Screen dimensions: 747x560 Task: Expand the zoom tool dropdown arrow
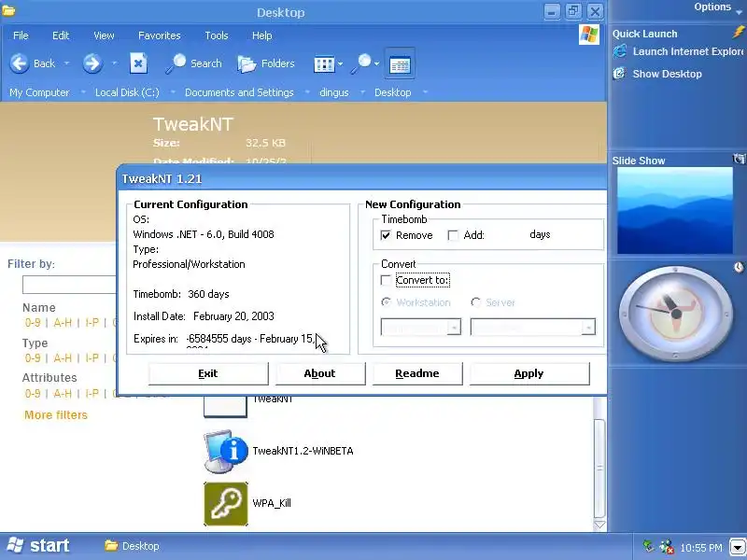click(376, 63)
